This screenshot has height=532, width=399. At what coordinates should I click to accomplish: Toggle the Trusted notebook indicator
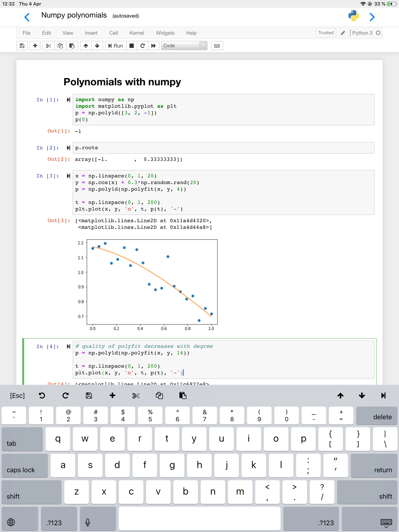coord(326,33)
